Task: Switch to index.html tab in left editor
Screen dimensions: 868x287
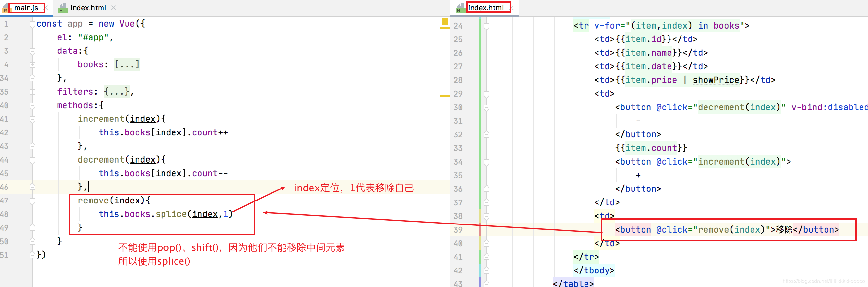Action: [x=88, y=8]
